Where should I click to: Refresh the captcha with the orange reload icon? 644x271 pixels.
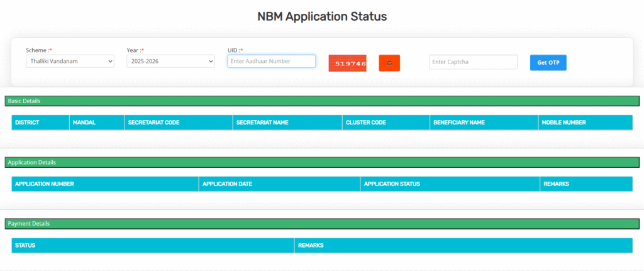coord(389,64)
